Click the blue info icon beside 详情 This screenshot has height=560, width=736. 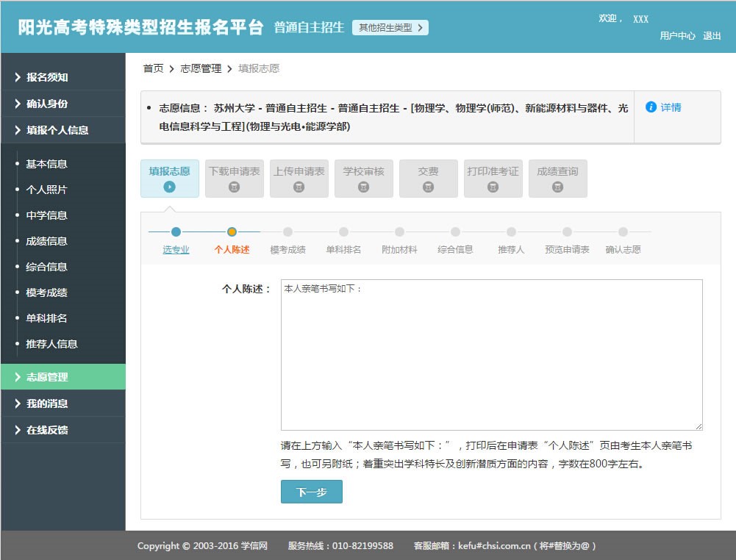point(650,107)
